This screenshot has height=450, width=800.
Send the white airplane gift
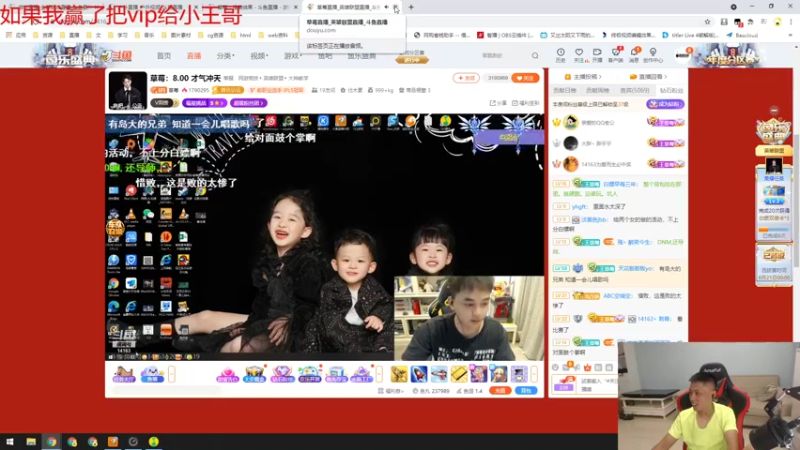pos(439,374)
